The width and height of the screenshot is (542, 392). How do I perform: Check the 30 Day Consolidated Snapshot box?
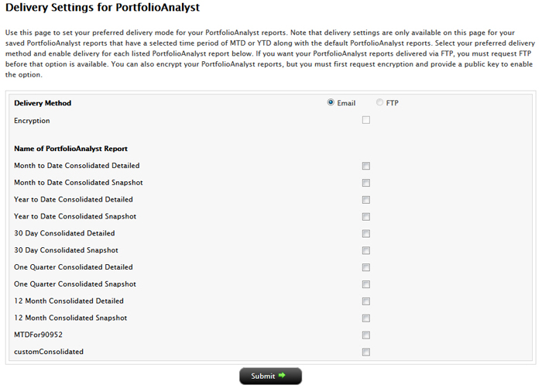click(x=366, y=251)
